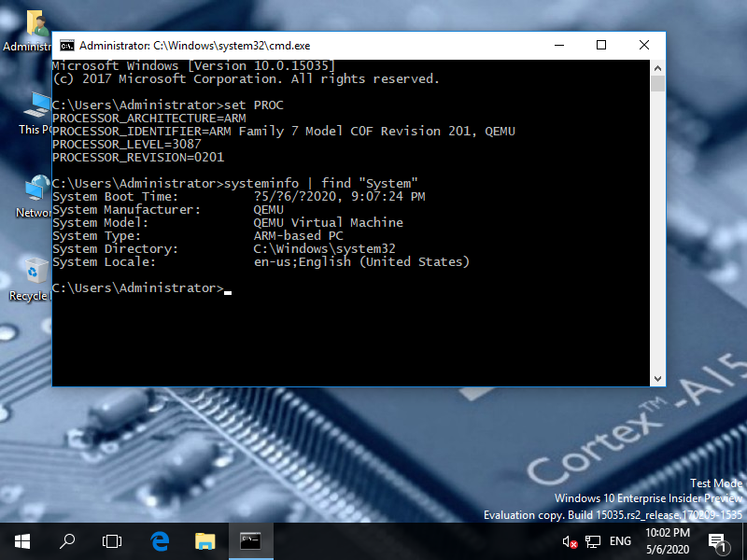This screenshot has height=560, width=747.
Task: Minimize the cmd.exe window
Action: 559,45
